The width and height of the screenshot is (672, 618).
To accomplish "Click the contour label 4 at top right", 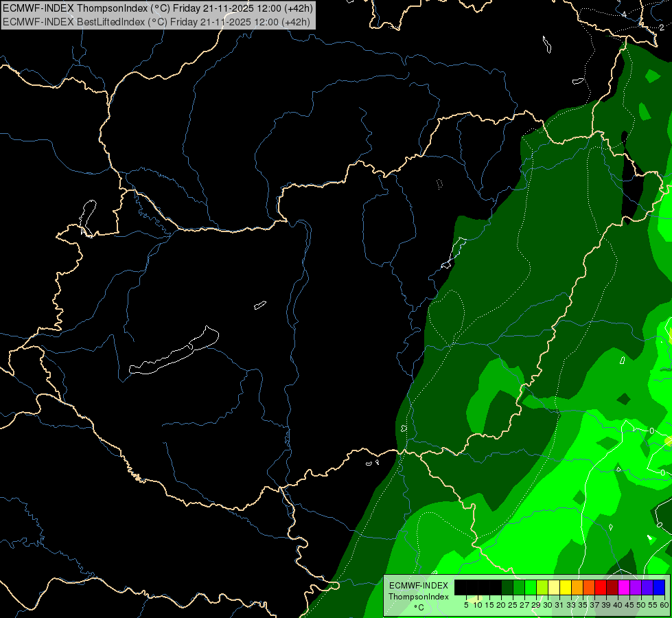I will coord(624,14).
